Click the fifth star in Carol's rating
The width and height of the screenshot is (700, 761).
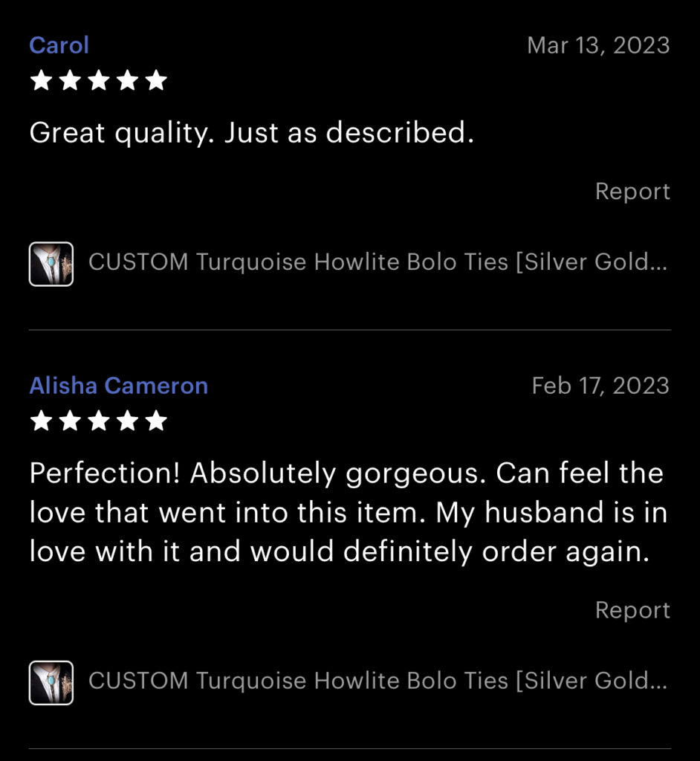click(156, 80)
